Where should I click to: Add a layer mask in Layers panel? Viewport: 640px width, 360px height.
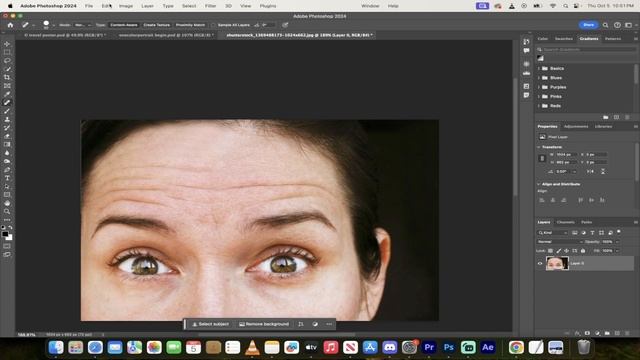click(587, 333)
